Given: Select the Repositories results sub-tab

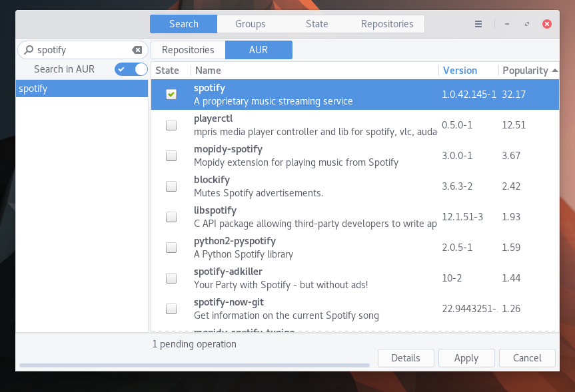Looking at the screenshot, I should tap(188, 50).
